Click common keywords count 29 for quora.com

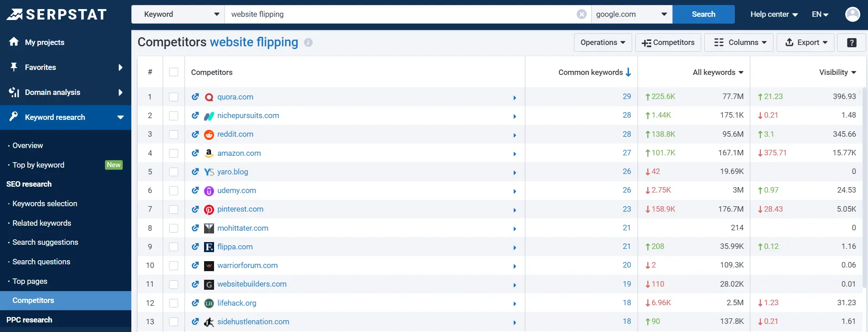pos(627,96)
